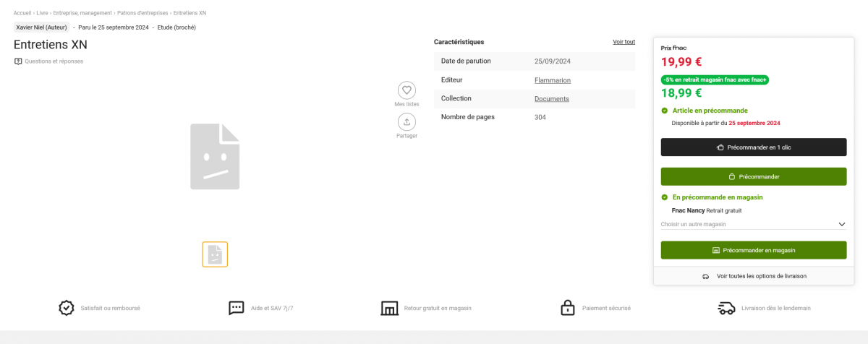The height and width of the screenshot is (344, 868).
Task: Select the small cover thumbnail
Action: pyautogui.click(x=215, y=254)
